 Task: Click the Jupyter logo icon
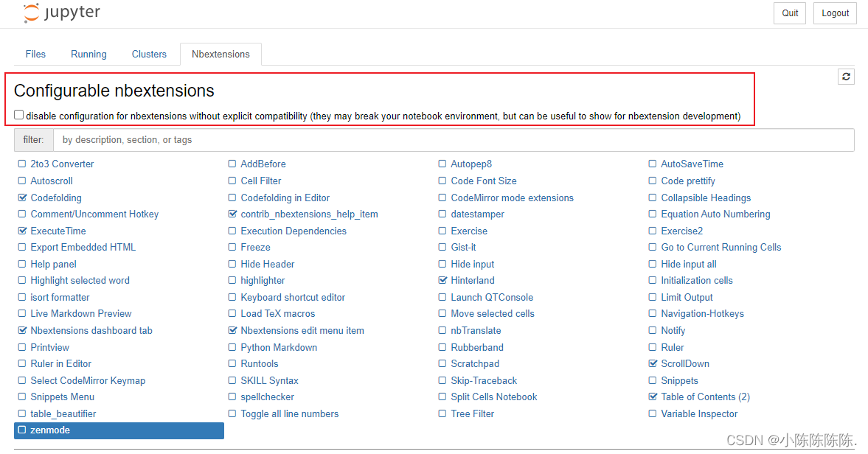tap(29, 12)
